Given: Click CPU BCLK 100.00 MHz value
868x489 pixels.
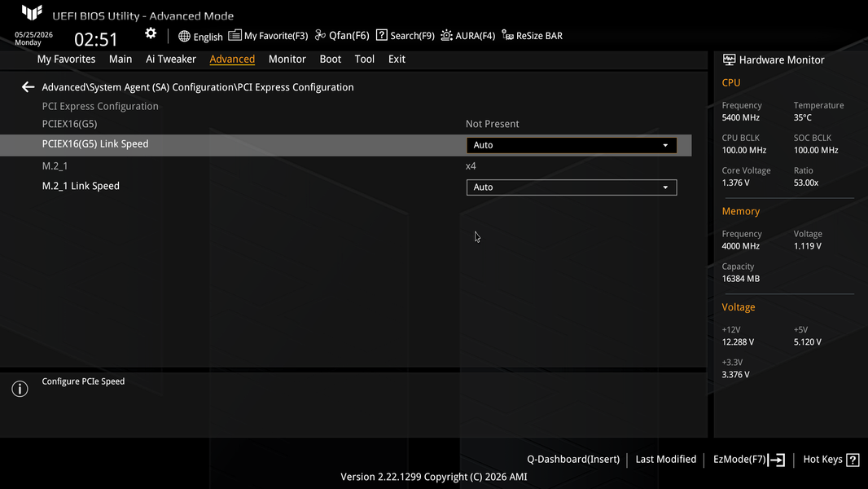Looking at the screenshot, I should tap(744, 150).
